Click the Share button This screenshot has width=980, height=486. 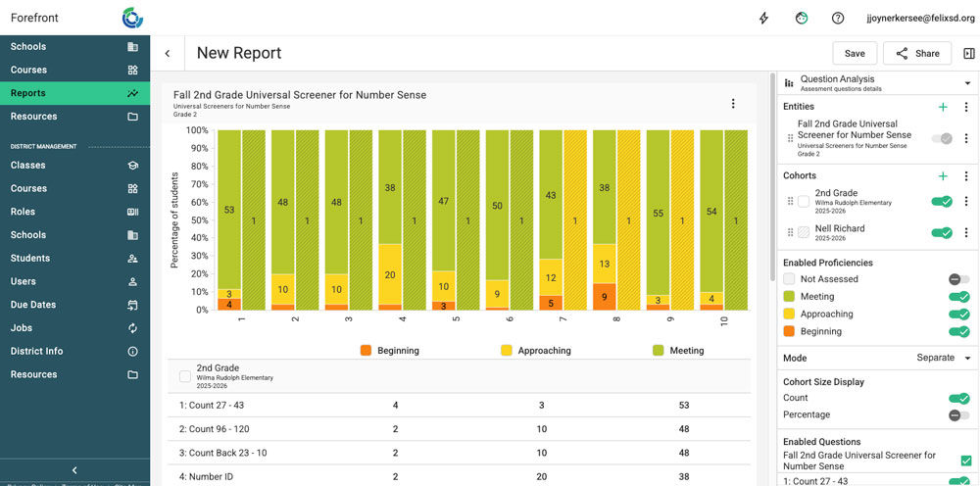click(917, 54)
